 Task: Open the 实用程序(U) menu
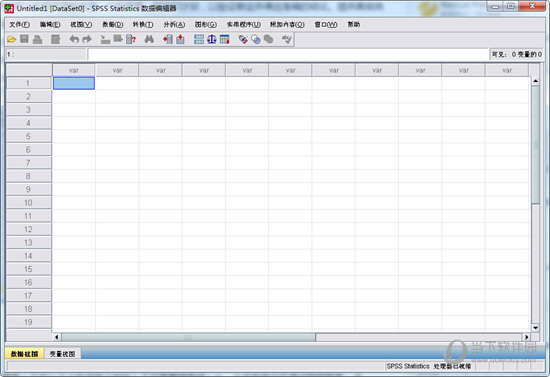pos(243,25)
